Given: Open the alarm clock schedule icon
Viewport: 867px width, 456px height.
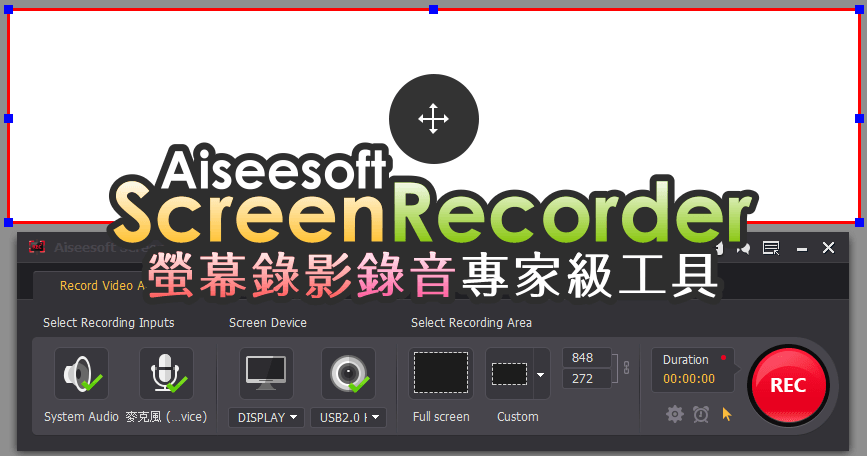Looking at the screenshot, I should [x=701, y=414].
